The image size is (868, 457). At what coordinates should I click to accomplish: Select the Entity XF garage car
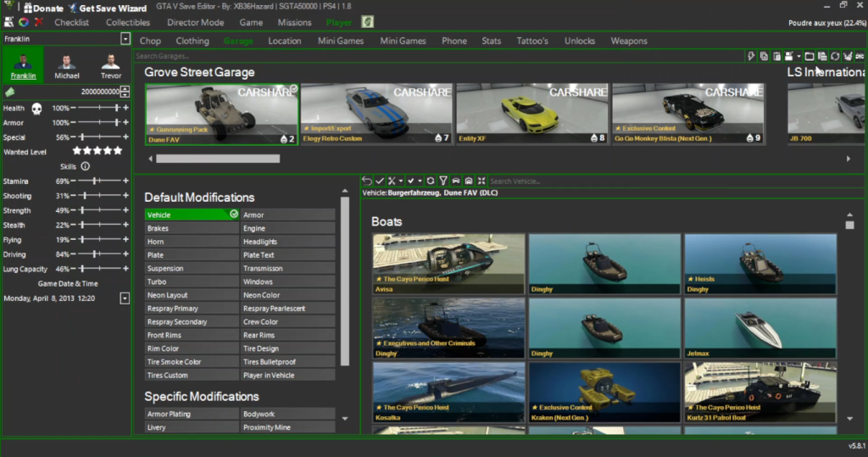click(x=532, y=114)
